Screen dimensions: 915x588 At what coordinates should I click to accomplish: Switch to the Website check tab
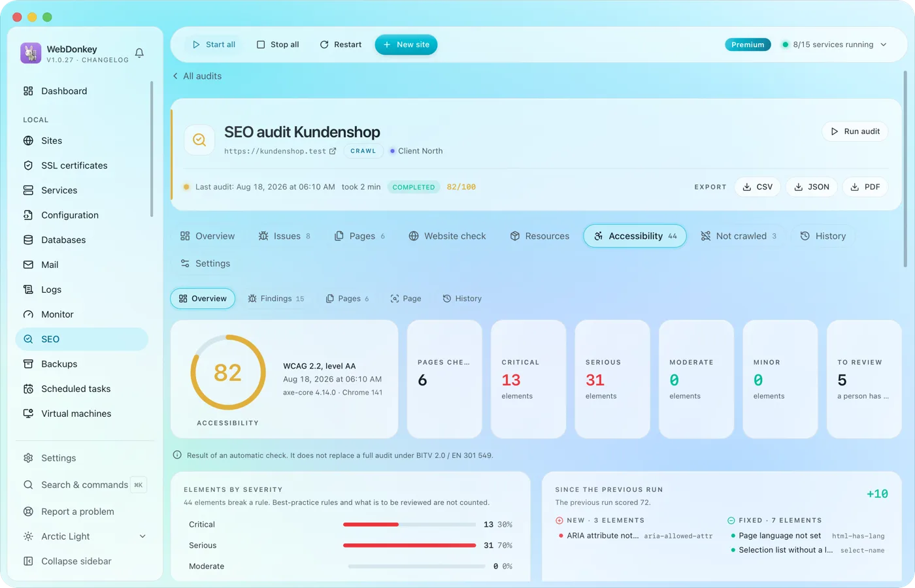448,236
